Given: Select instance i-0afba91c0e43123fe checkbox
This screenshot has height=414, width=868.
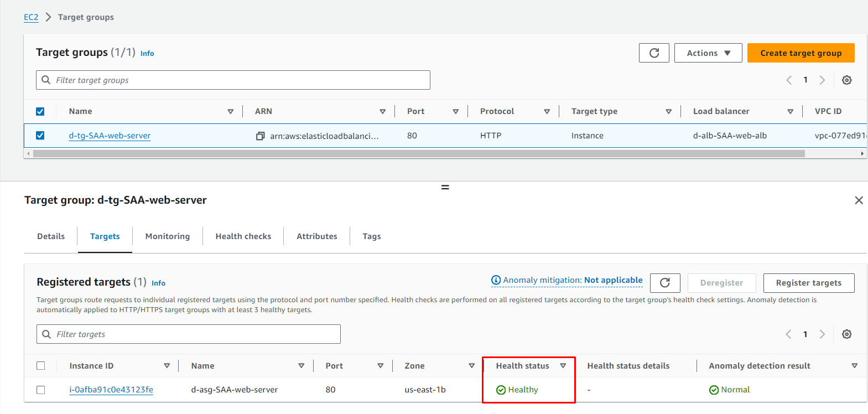Looking at the screenshot, I should pyautogui.click(x=41, y=390).
